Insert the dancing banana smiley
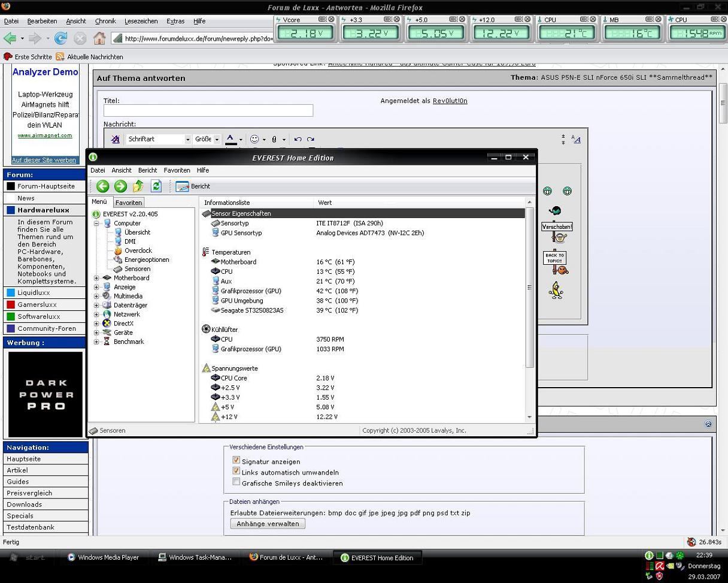728x583 pixels. 557,291
